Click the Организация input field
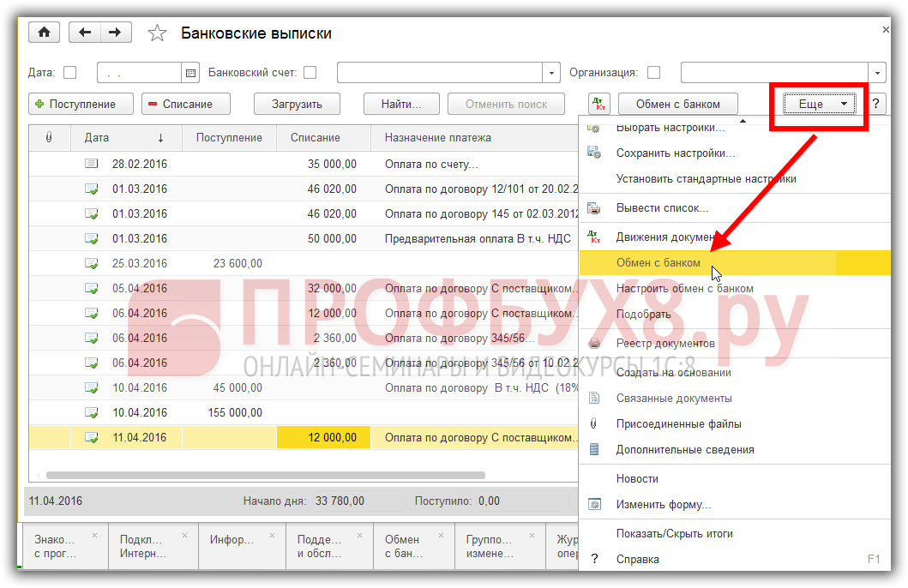 pos(775,73)
